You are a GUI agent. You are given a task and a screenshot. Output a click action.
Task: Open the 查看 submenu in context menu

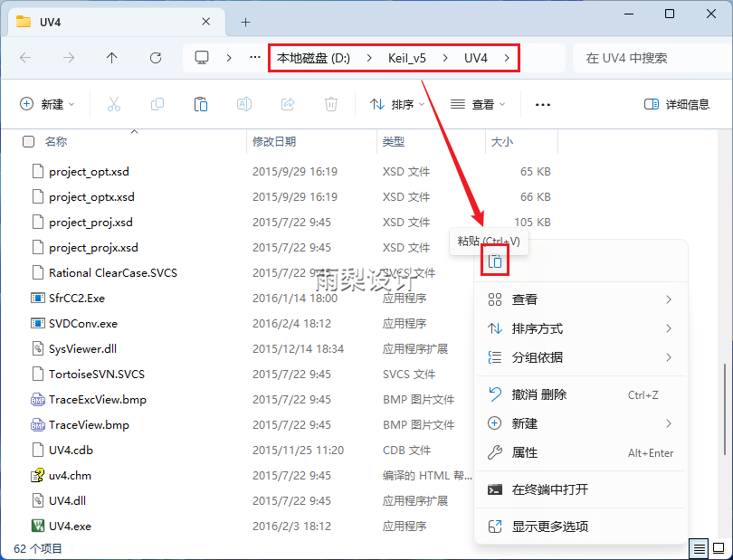581,299
